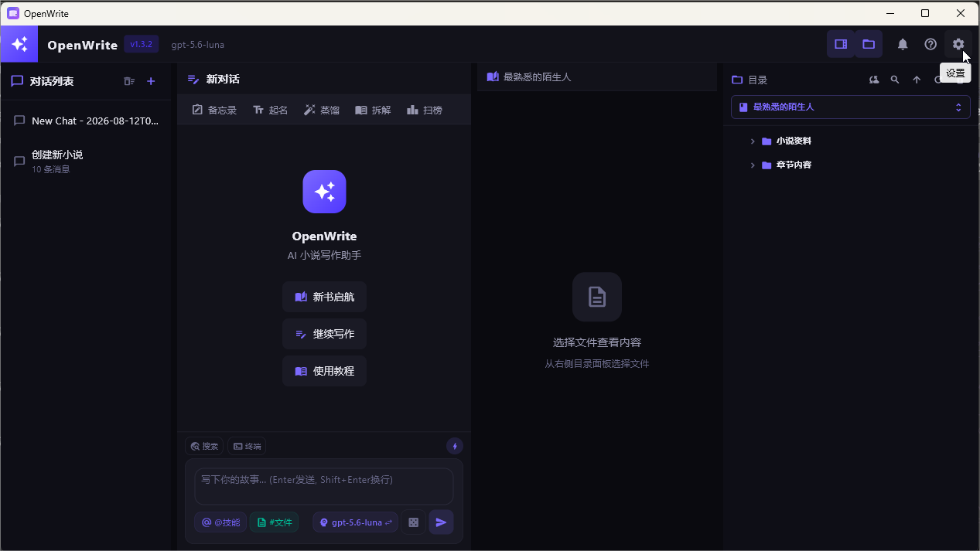Image resolution: width=980 pixels, height=551 pixels.
Task: Select the 备忘录 tab
Action: tap(214, 110)
